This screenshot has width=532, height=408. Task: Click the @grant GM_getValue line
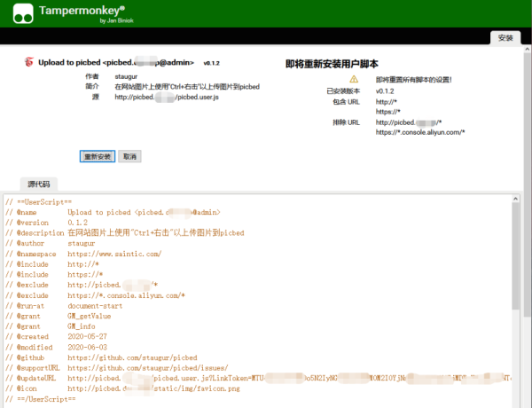(58, 316)
